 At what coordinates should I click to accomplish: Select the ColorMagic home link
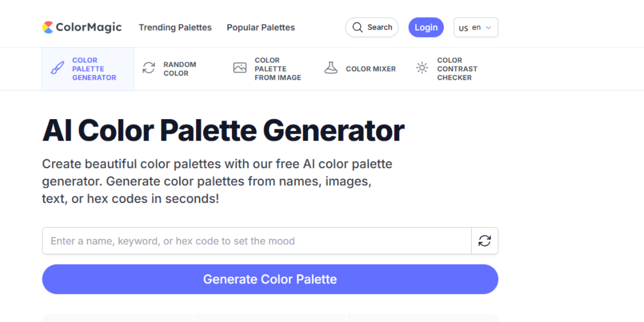[82, 27]
